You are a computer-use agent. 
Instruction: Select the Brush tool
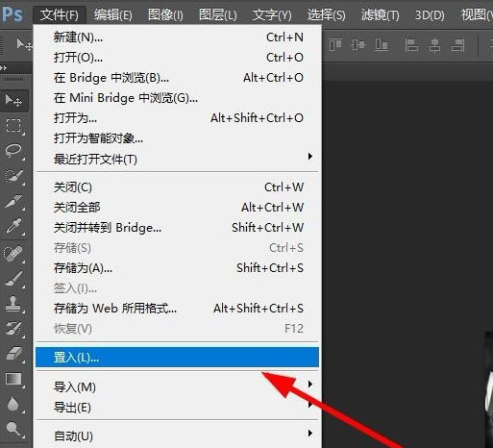coord(13,279)
